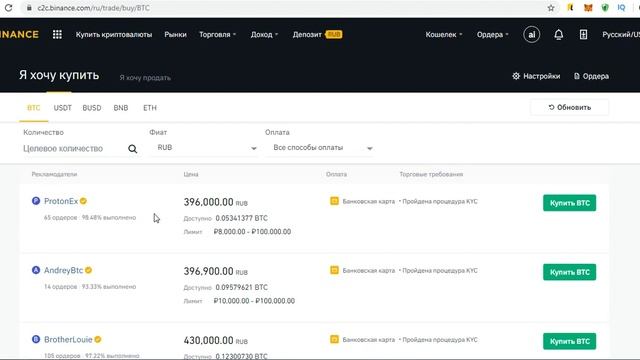Click Купить BTC for ProtonEx

(x=569, y=203)
